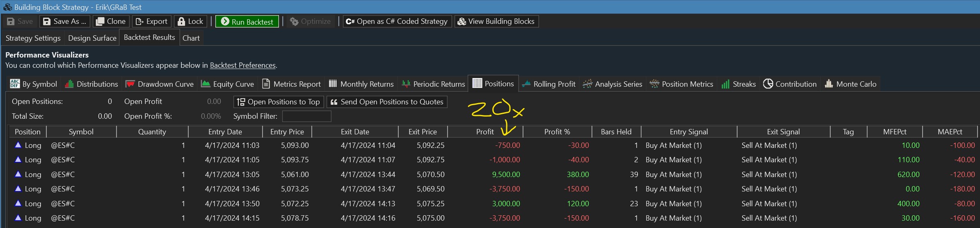Open the Streaks bar chart icon

pos(725,84)
